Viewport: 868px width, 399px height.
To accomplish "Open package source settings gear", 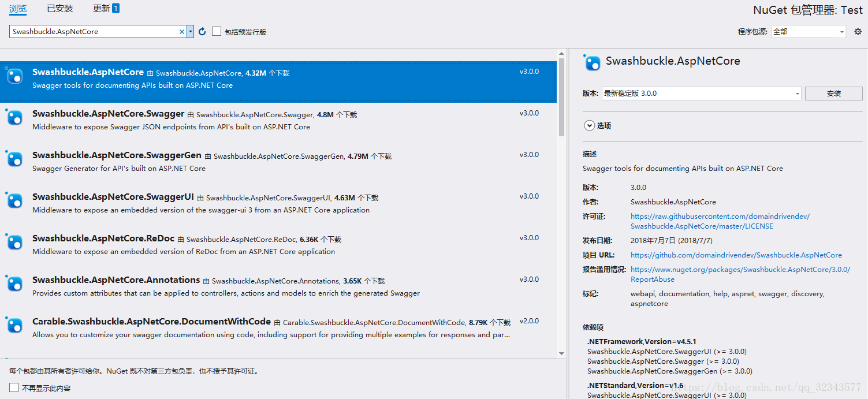I will click(858, 32).
